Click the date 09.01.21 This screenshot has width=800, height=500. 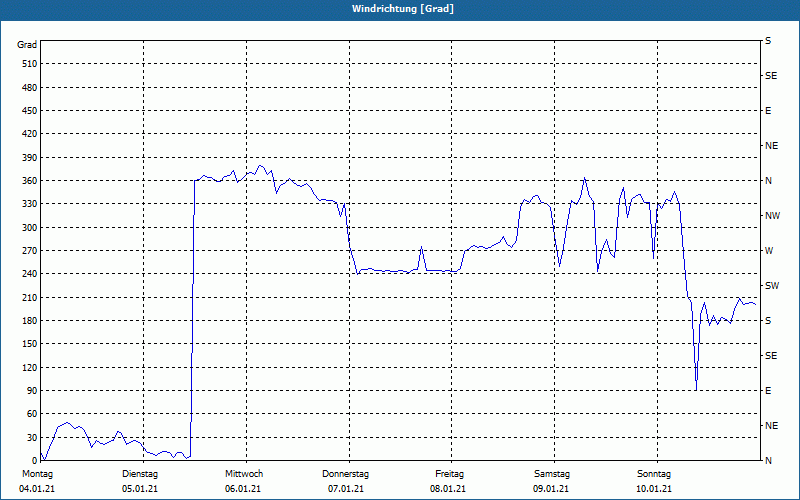[551, 489]
